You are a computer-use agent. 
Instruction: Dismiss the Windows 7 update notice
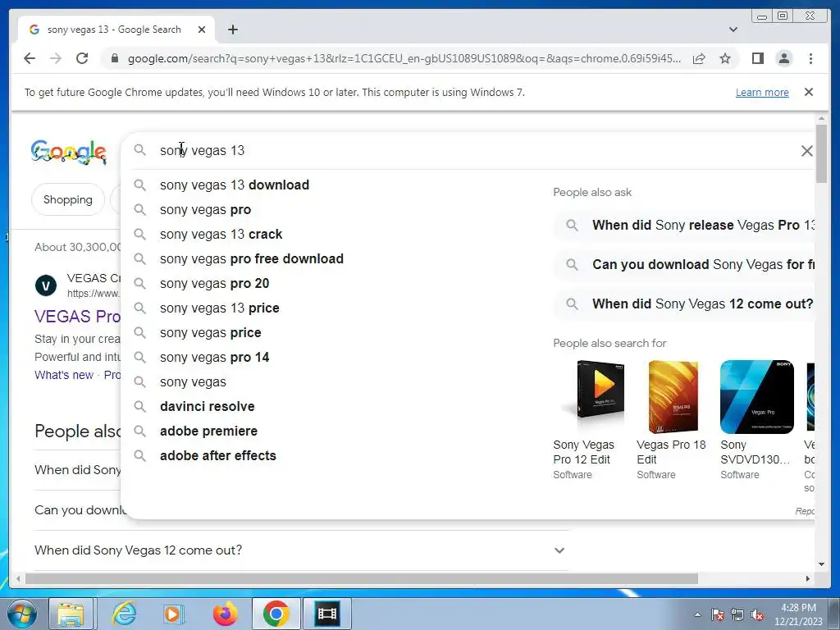(808, 92)
